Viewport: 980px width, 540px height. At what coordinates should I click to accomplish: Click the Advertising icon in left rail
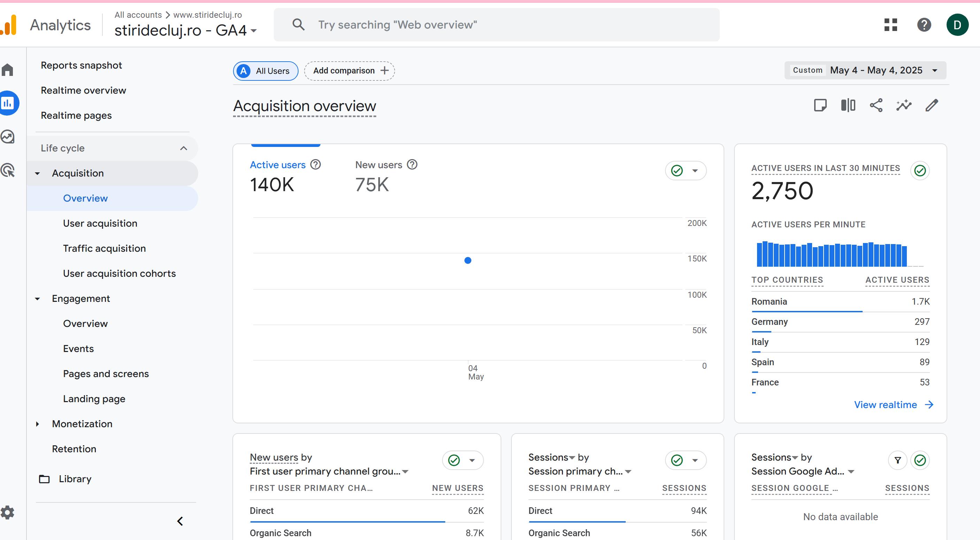tap(8, 170)
